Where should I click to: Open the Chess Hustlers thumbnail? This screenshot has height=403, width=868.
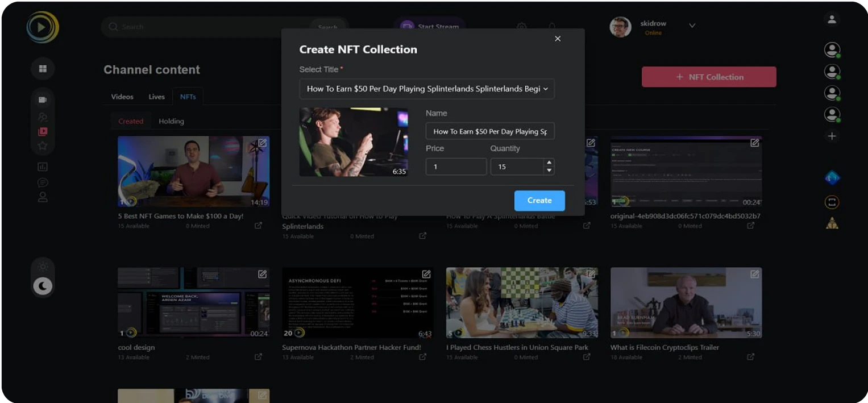pyautogui.click(x=522, y=302)
